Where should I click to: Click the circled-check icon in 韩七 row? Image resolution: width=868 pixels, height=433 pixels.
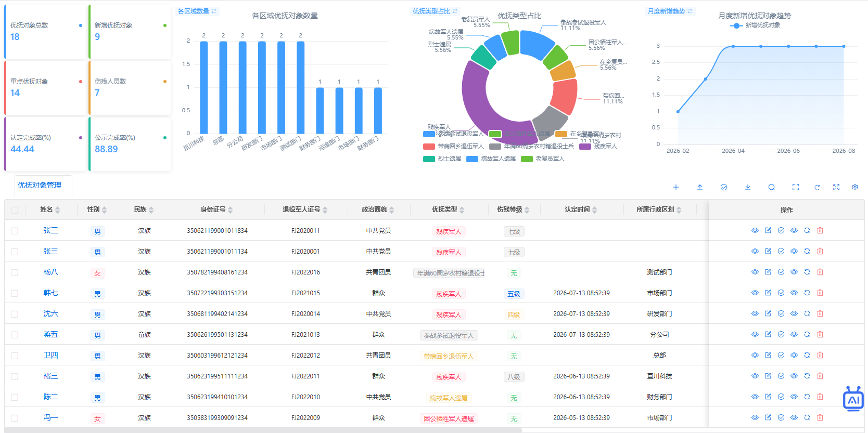[781, 293]
